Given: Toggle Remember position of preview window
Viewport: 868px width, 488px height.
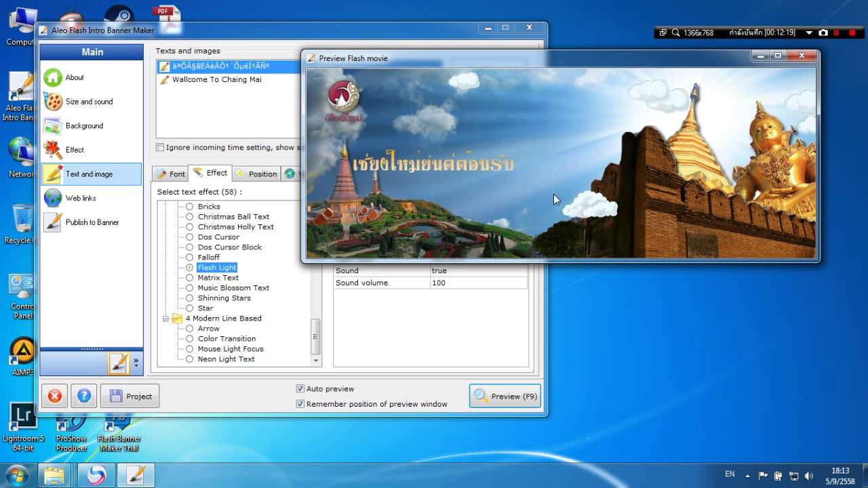Looking at the screenshot, I should 300,404.
